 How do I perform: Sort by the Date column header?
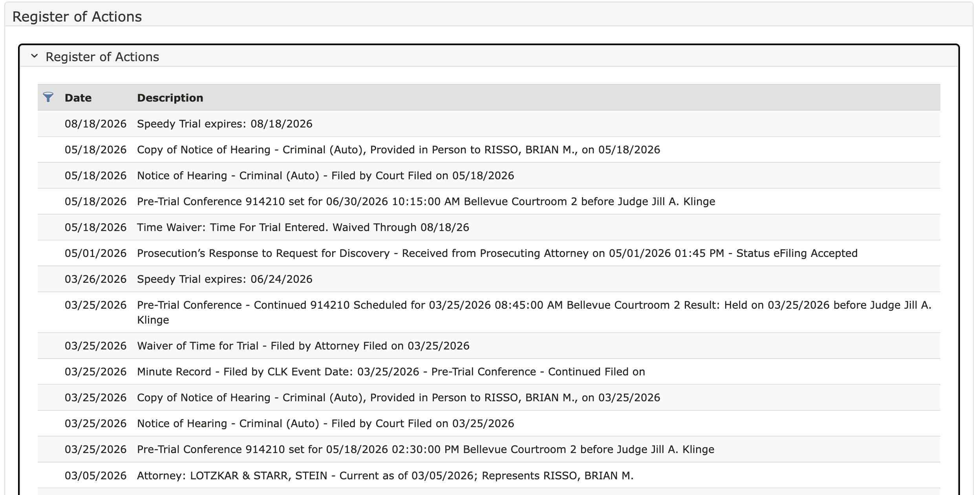pyautogui.click(x=78, y=98)
